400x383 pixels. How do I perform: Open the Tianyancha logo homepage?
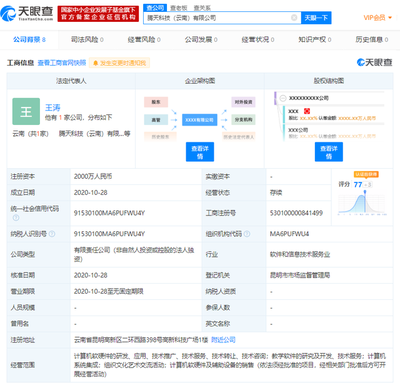coord(27,13)
